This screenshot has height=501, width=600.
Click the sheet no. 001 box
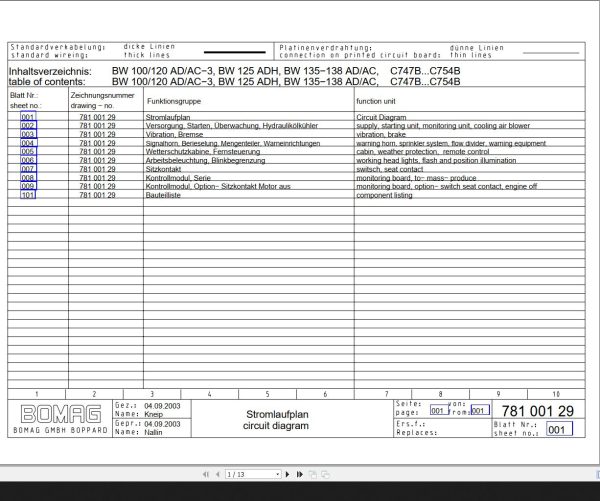click(x=559, y=429)
